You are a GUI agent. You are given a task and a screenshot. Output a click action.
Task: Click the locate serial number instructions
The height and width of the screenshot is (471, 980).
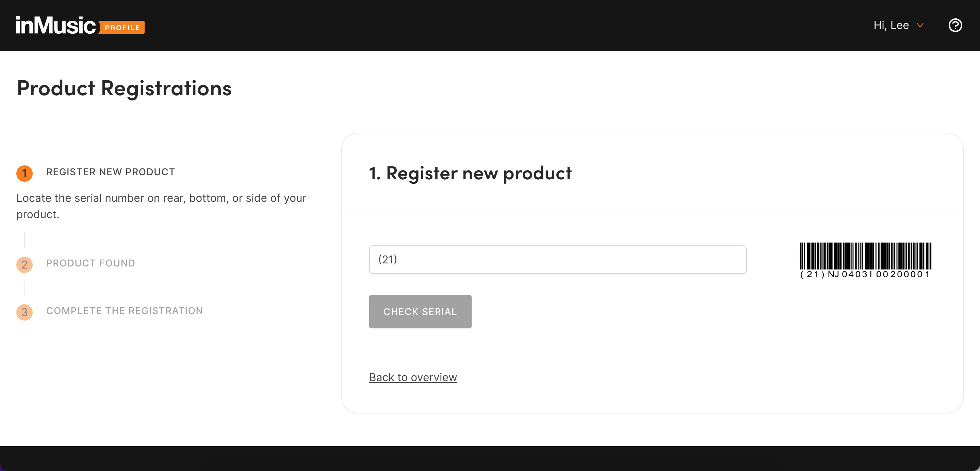161,206
